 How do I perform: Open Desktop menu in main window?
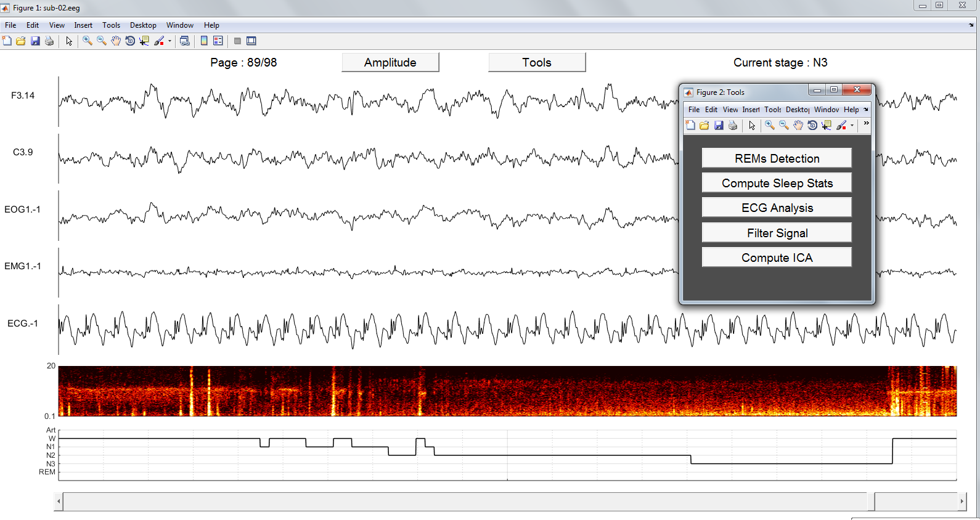(143, 25)
